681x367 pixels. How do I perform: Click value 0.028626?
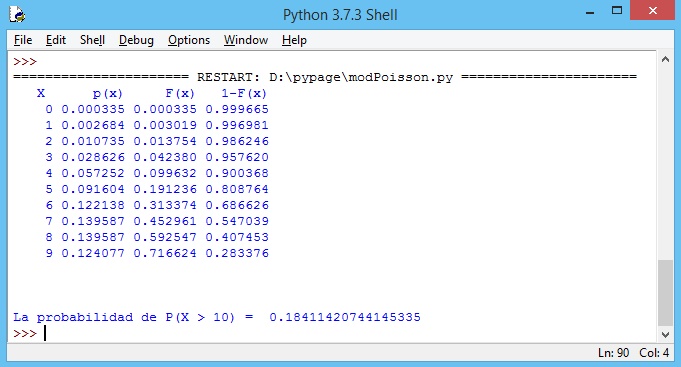pos(93,157)
